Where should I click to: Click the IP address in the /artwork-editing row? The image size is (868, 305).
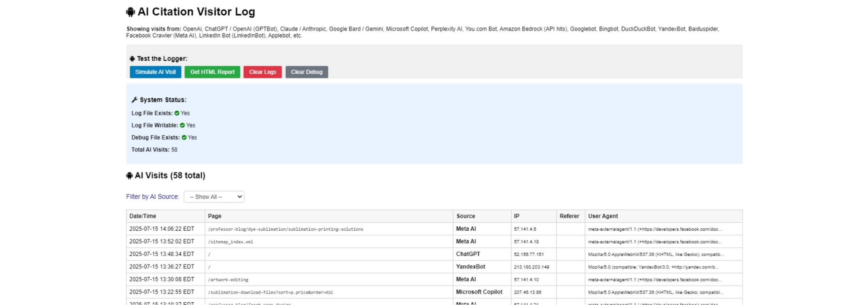[x=526, y=280]
